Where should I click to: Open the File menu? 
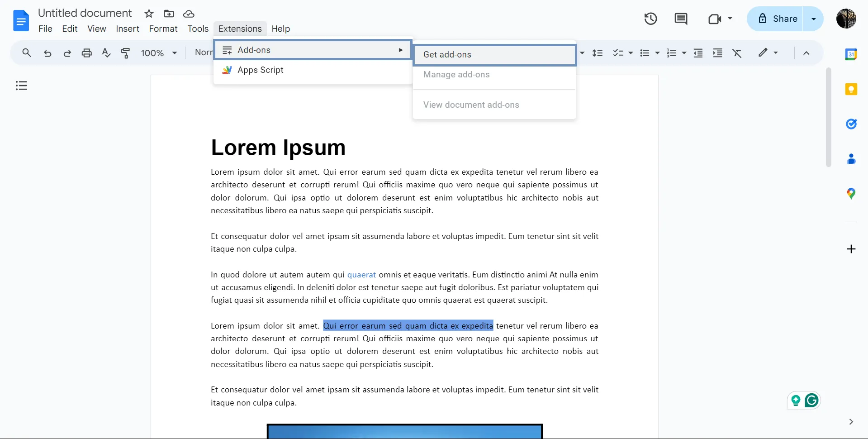[45, 29]
